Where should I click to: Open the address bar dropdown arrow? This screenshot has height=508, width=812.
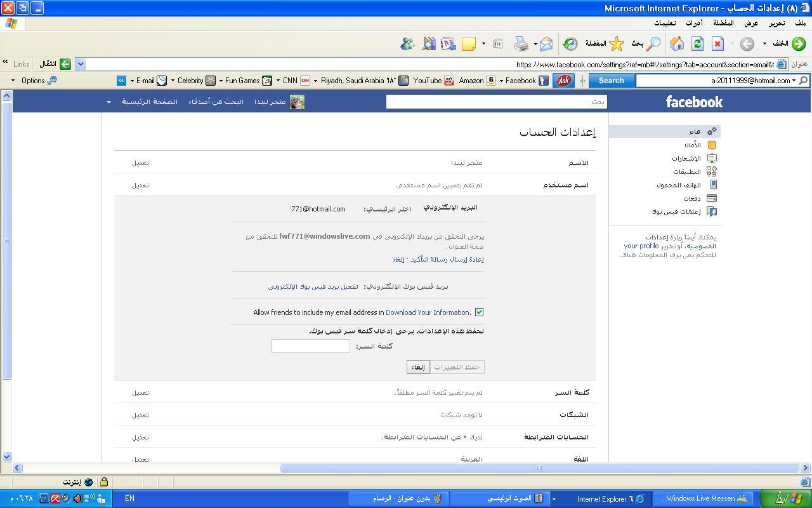[x=81, y=64]
